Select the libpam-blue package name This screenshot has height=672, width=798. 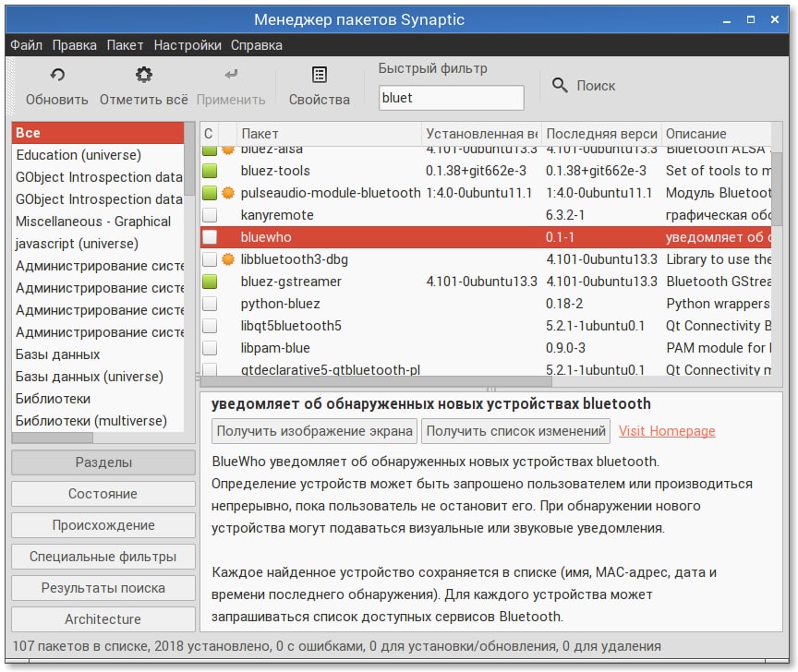click(x=275, y=348)
